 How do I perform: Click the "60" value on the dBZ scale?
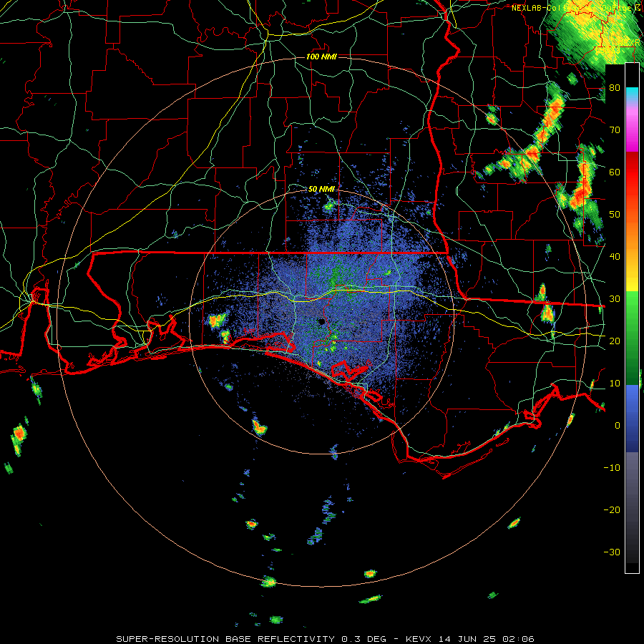coord(615,172)
